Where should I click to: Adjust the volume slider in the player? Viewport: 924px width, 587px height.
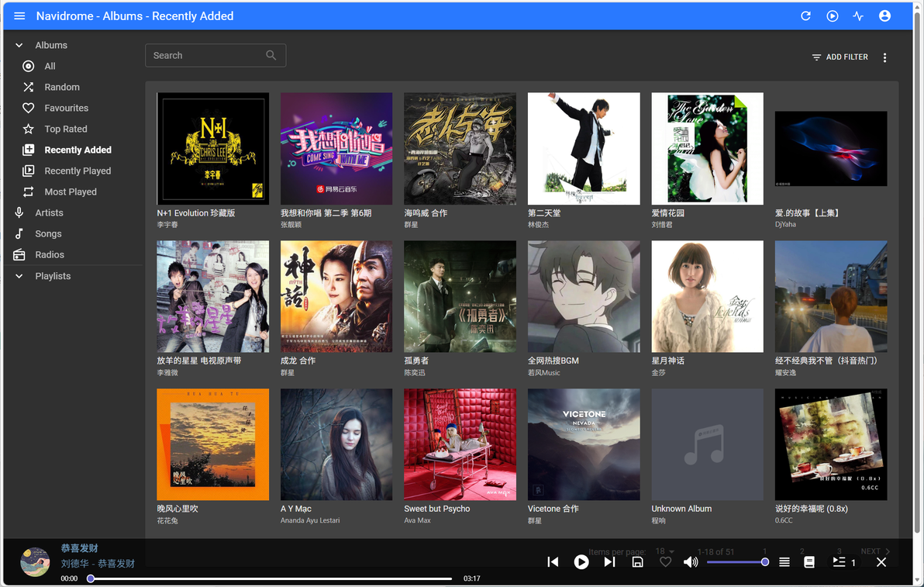[736, 562]
